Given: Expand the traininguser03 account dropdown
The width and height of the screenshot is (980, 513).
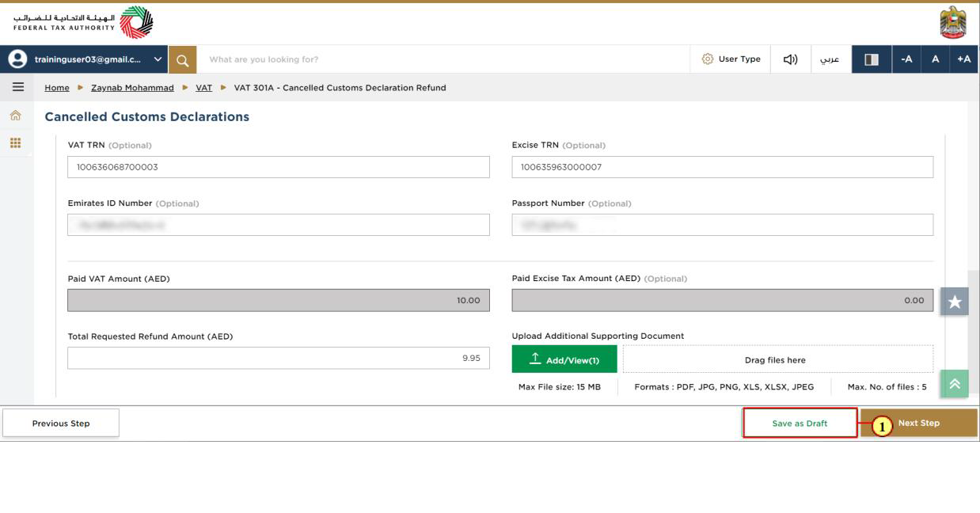Looking at the screenshot, I should tap(157, 59).
